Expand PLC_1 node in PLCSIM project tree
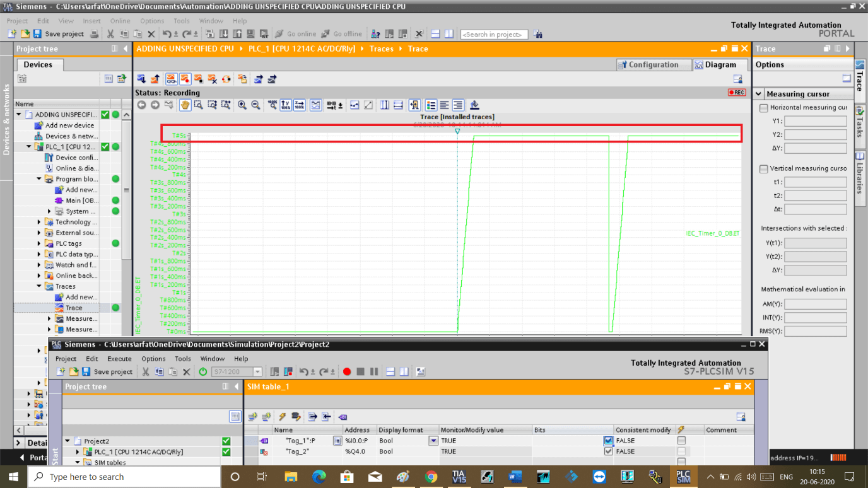The height and width of the screenshot is (488, 868). [x=78, y=452]
